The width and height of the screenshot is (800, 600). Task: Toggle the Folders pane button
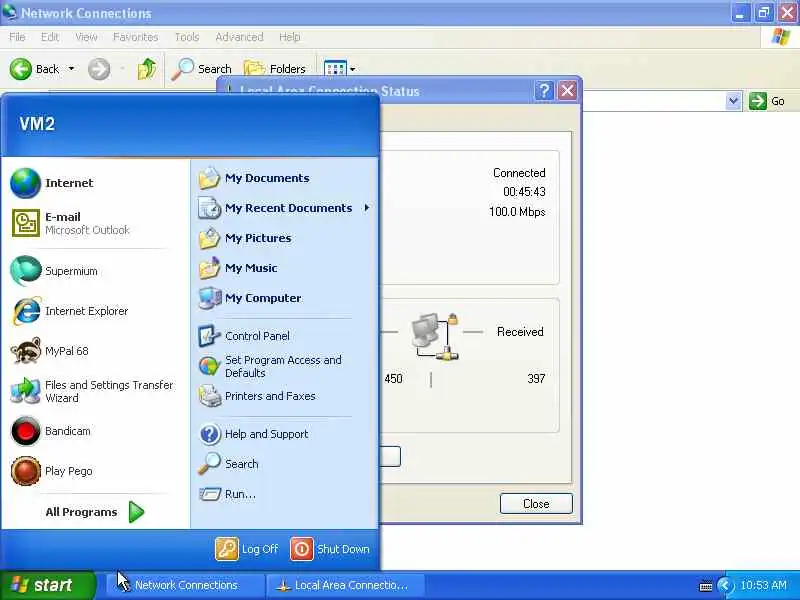pyautogui.click(x=274, y=69)
